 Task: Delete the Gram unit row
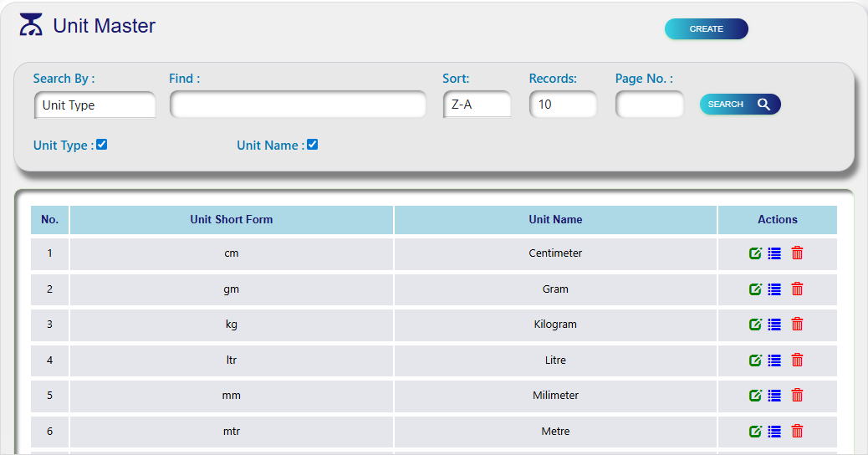(x=797, y=289)
